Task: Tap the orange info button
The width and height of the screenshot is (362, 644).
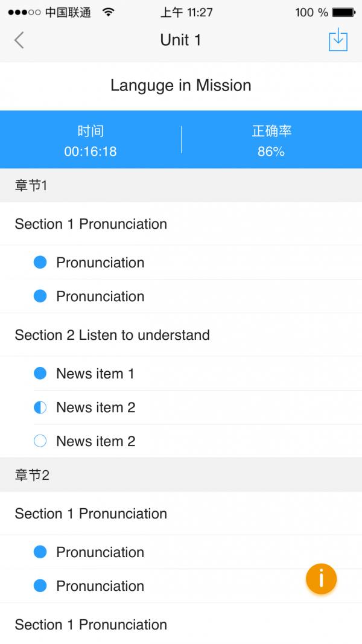Action: (321, 579)
